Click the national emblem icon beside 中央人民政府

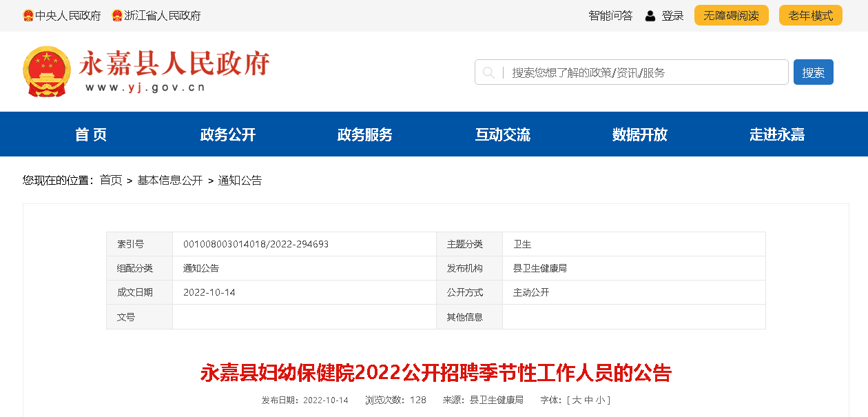point(28,15)
